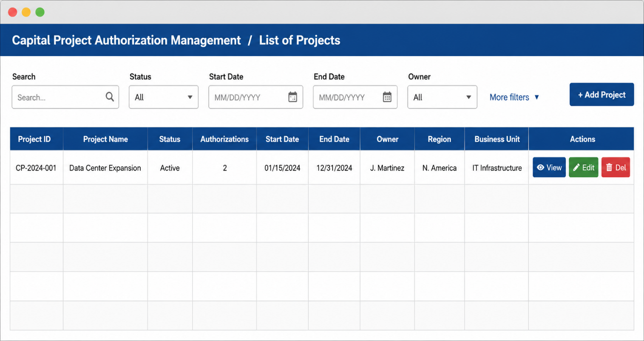This screenshot has height=341, width=644.
Task: Click the End Date table column header
Action: [334, 139]
